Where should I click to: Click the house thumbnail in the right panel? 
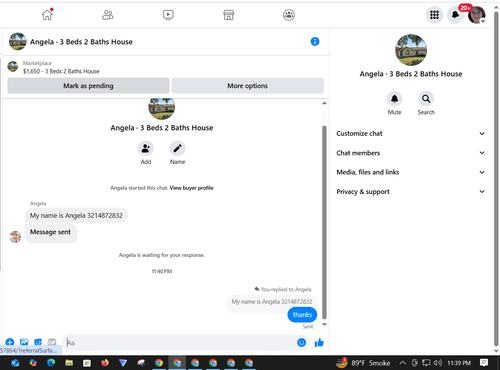(411, 50)
